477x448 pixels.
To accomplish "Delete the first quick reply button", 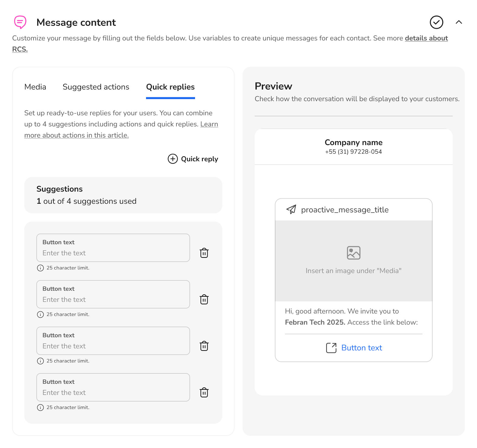I will [204, 253].
